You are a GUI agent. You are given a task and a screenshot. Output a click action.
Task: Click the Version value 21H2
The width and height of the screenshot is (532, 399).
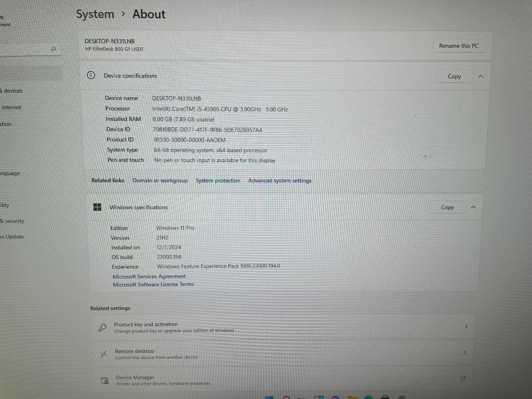coord(162,238)
